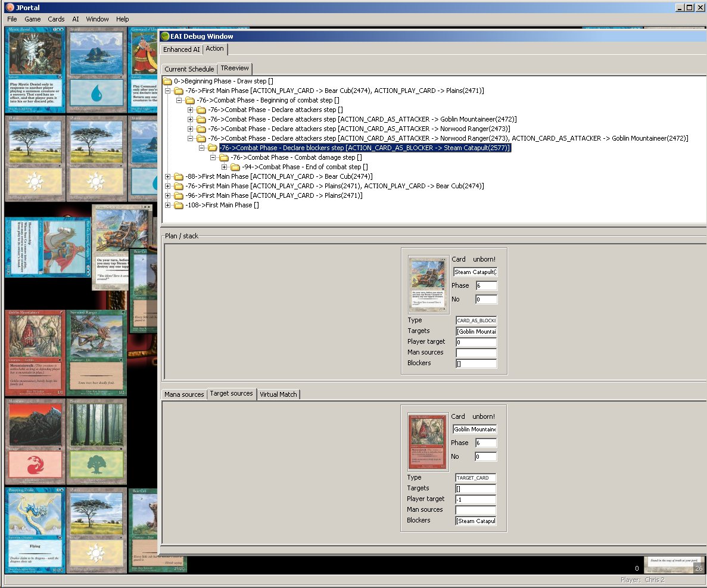Click folder icon of Goblin Mountaineer-only attackers row

[x=201, y=120]
